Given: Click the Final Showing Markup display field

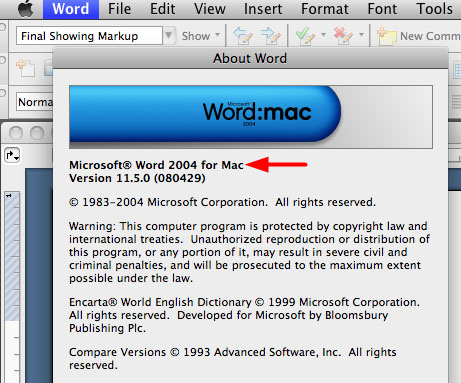Looking at the screenshot, I should click(x=89, y=36).
